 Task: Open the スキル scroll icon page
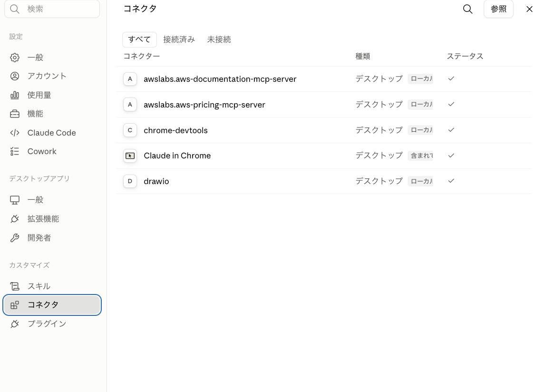tap(52, 286)
